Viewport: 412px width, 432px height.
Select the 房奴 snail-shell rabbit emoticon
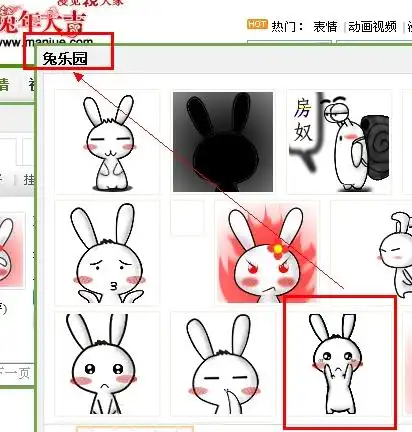pyautogui.click(x=339, y=142)
